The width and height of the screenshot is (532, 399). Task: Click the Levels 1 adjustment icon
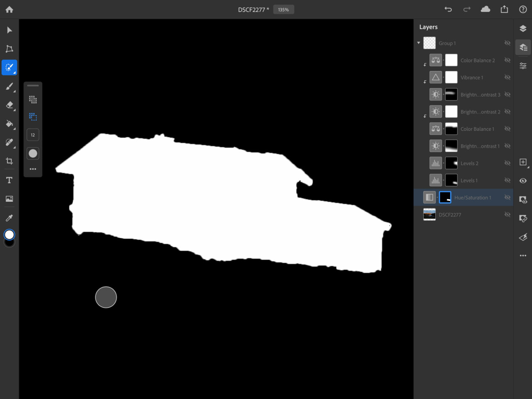(x=436, y=180)
